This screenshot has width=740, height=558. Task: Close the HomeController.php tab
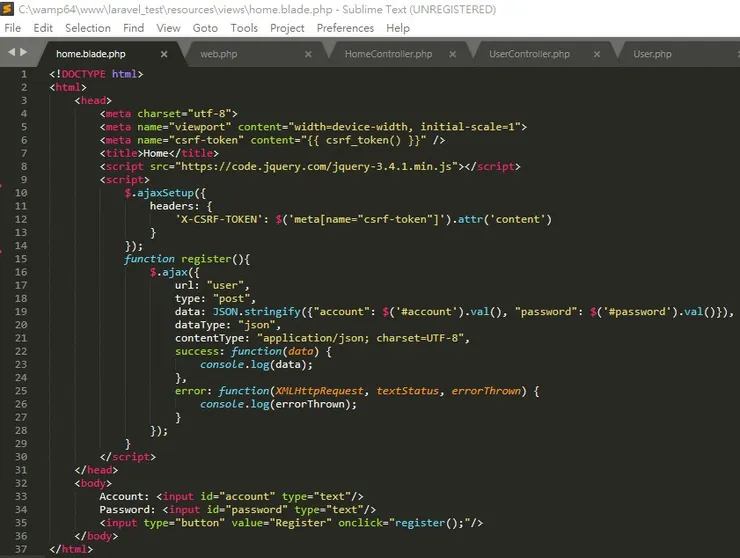(x=452, y=53)
